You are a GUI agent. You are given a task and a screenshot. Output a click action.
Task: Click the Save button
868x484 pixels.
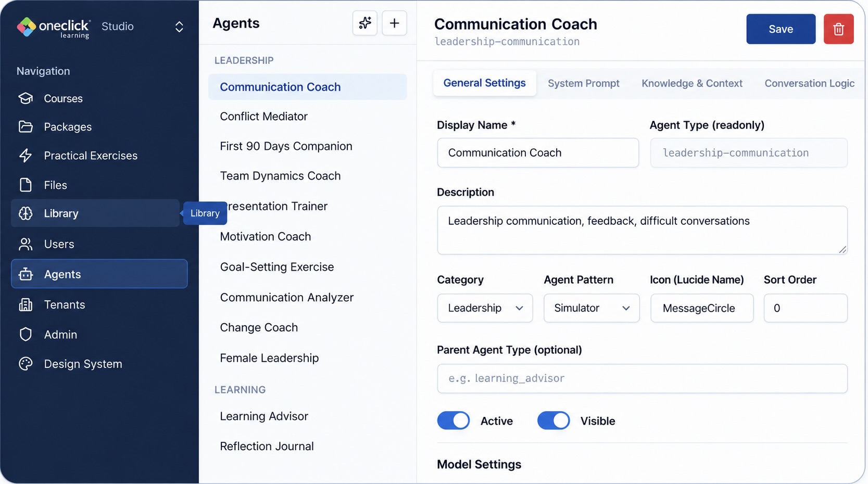pos(781,29)
